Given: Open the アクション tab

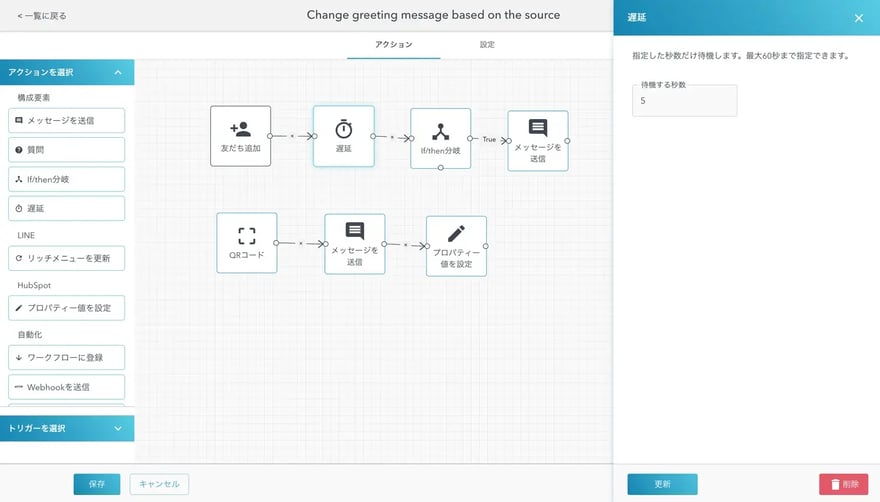Looking at the screenshot, I should coord(393,45).
